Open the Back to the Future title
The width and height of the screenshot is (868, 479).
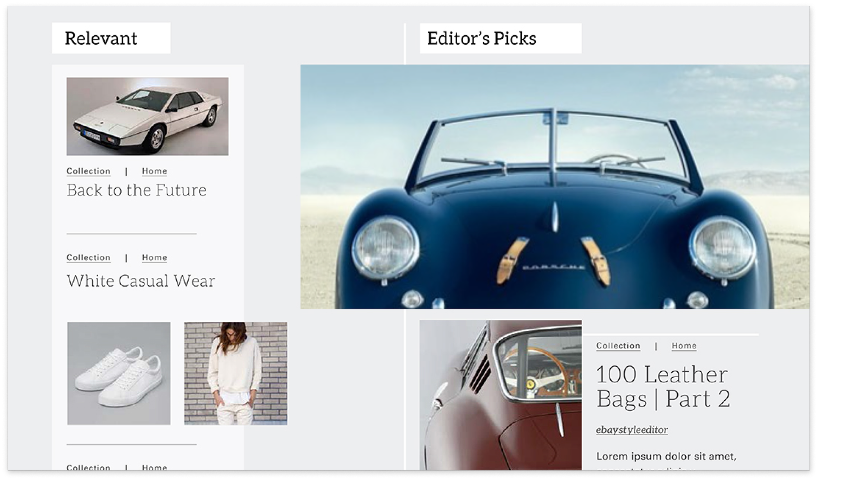(136, 190)
